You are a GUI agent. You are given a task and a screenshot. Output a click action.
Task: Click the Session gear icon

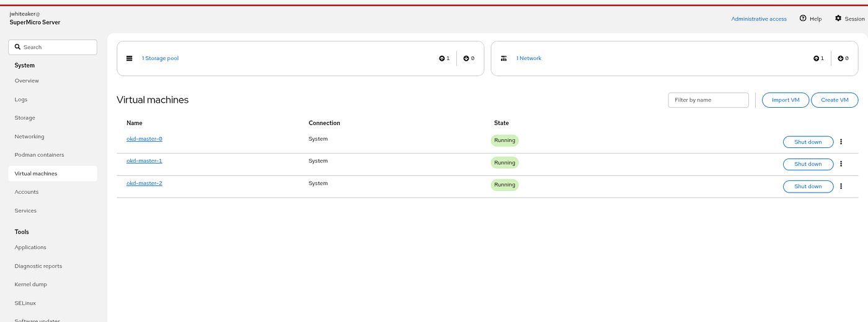click(x=838, y=19)
